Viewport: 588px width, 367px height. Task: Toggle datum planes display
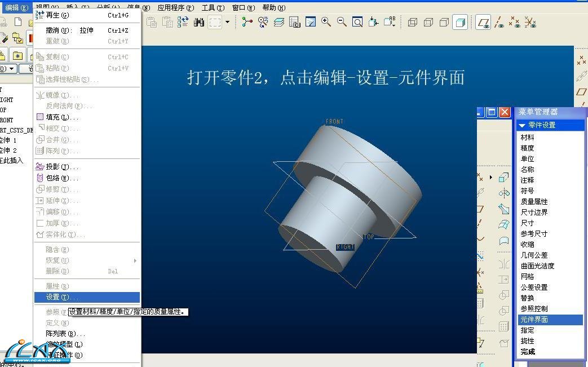483,23
